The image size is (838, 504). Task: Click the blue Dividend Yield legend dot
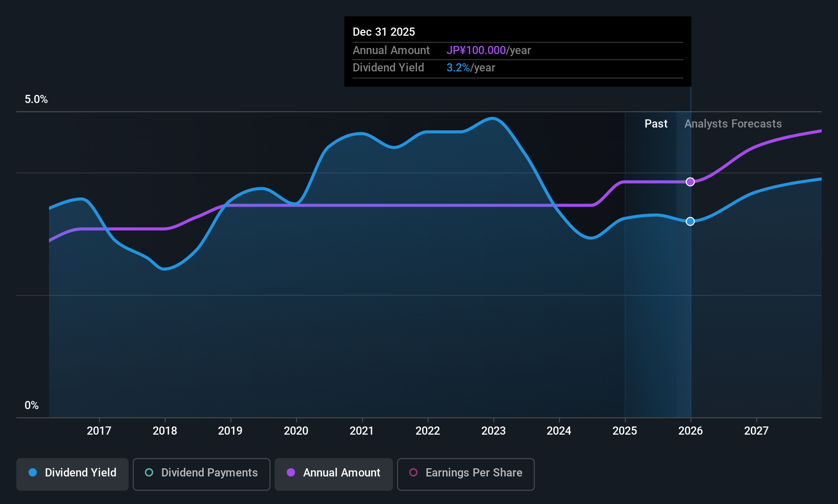(33, 472)
